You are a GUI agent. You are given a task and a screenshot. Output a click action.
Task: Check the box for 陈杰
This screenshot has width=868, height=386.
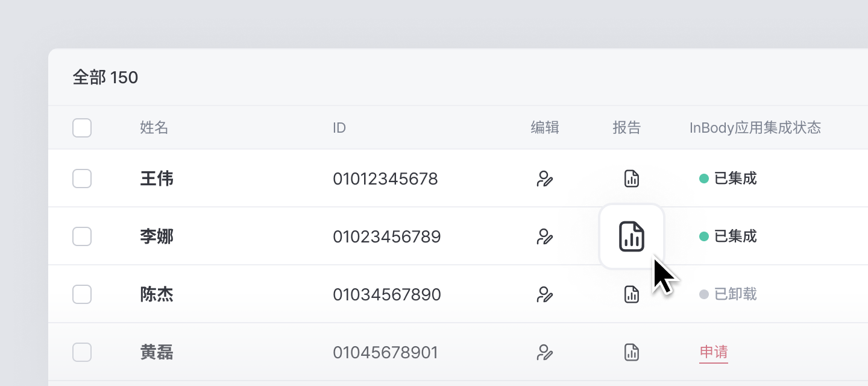pos(82,294)
